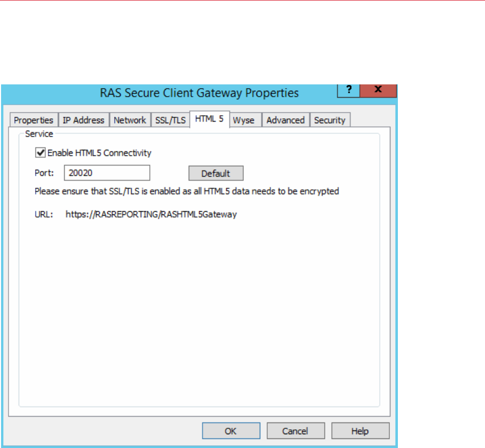Click the URL: label

[x=44, y=214]
